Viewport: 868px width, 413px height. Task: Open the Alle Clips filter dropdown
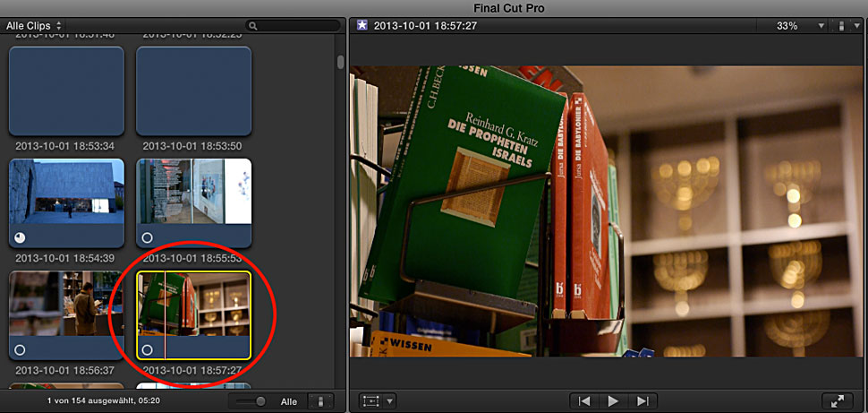(34, 26)
